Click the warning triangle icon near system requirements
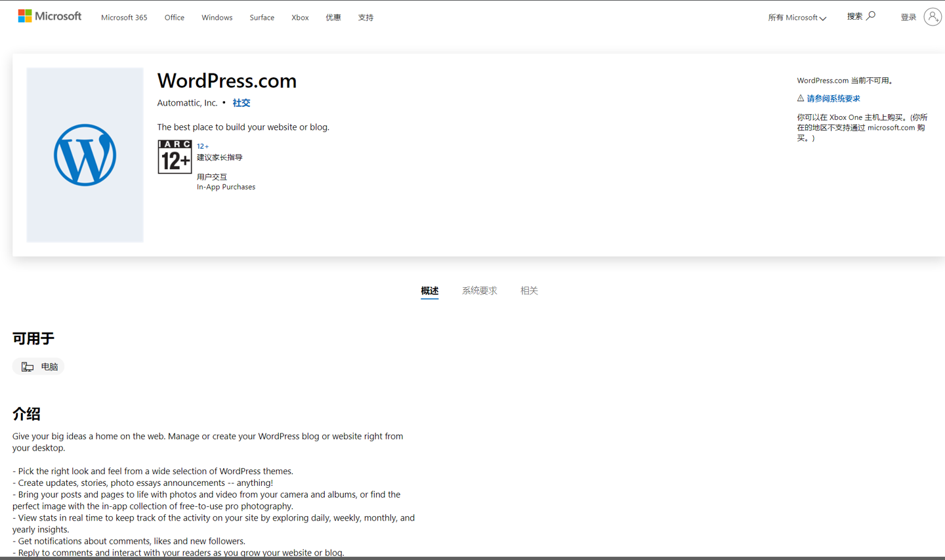Screen dimensions: 945x560 point(801,98)
